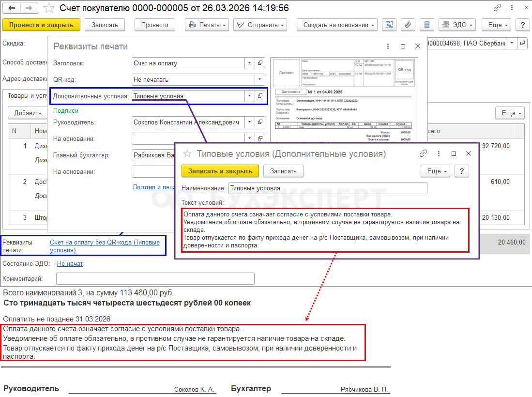Copy document link via the chain icon at top
Viewport: 532px width, 397px height.
tap(498, 7)
